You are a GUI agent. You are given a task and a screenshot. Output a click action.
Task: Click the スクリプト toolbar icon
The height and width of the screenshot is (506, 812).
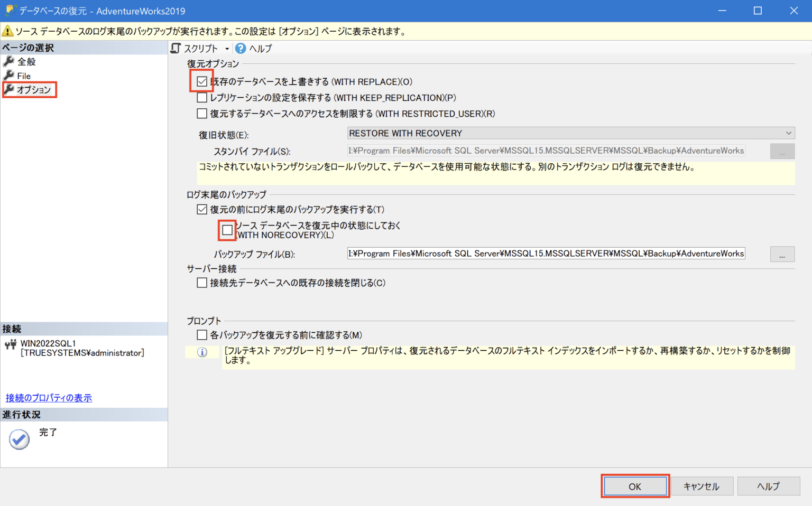click(176, 48)
